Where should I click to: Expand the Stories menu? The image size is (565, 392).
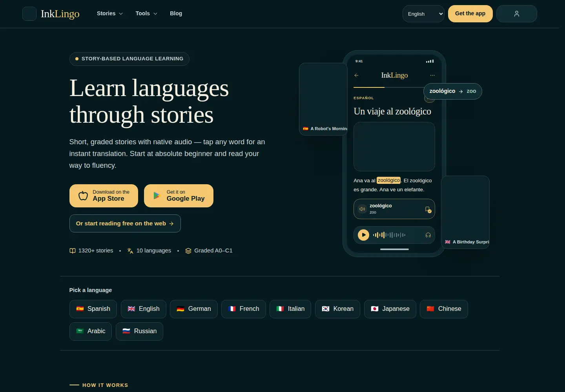pos(110,13)
